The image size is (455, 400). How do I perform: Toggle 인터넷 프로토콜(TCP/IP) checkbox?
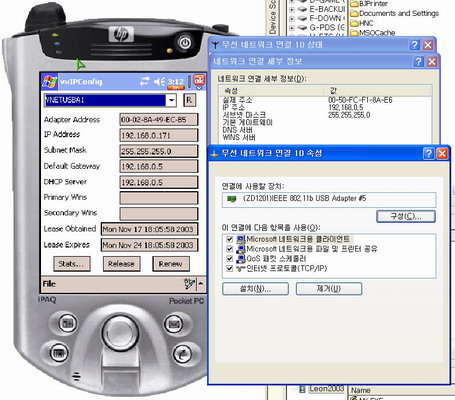229,268
